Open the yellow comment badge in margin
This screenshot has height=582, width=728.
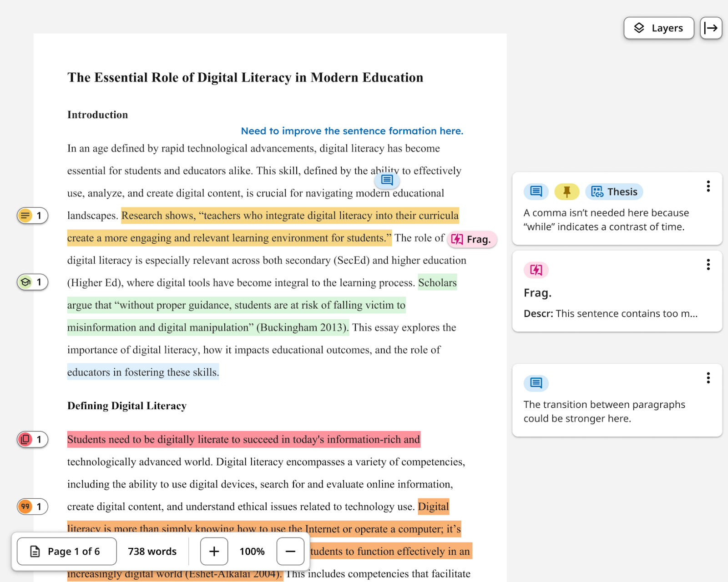coord(32,216)
